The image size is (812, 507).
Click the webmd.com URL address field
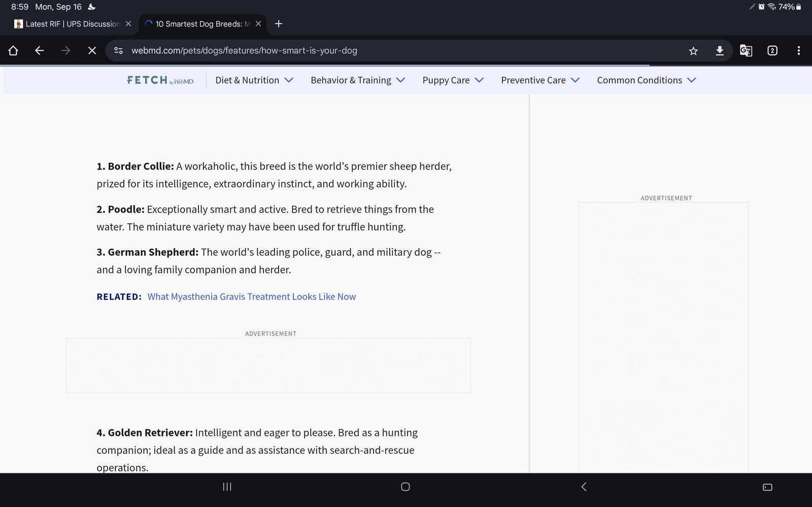[244, 50]
